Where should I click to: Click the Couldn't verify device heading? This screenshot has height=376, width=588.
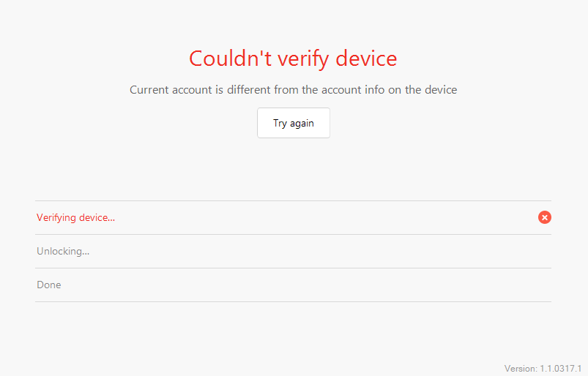click(293, 59)
